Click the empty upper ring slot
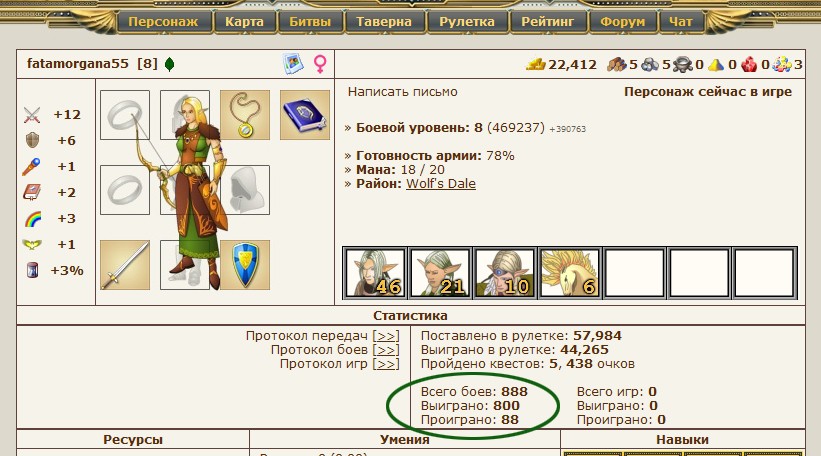 125,115
